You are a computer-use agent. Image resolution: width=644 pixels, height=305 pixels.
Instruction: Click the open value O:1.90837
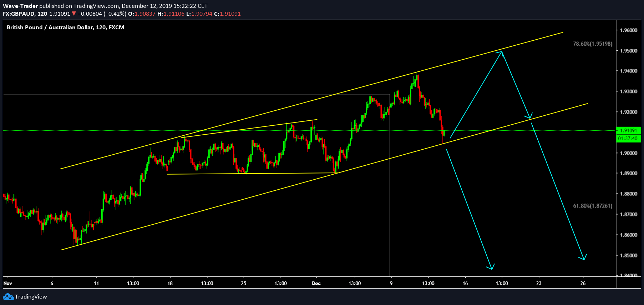click(x=142, y=14)
